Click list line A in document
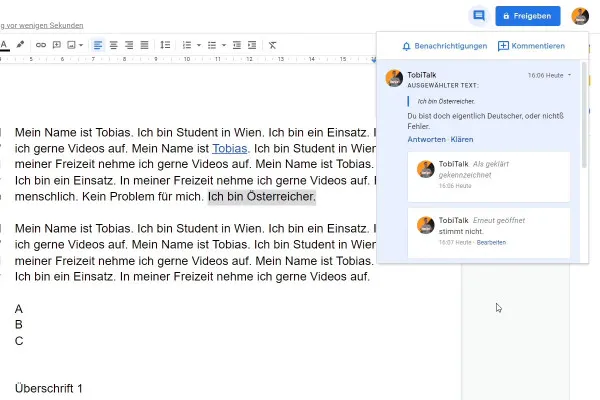Viewport: 600px width, 400px height. [x=19, y=309]
